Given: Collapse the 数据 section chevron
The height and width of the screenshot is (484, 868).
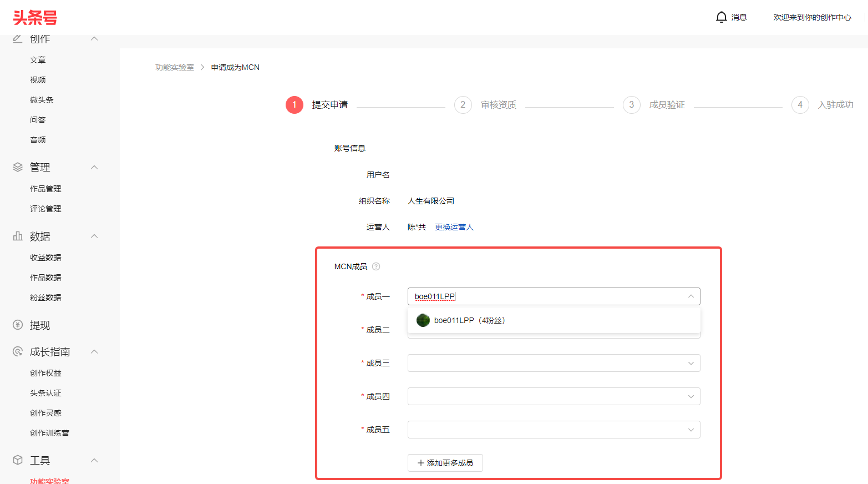Looking at the screenshot, I should 94,236.
